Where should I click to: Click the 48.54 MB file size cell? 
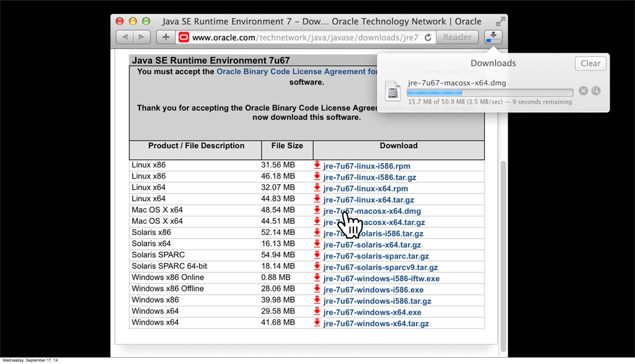click(278, 210)
